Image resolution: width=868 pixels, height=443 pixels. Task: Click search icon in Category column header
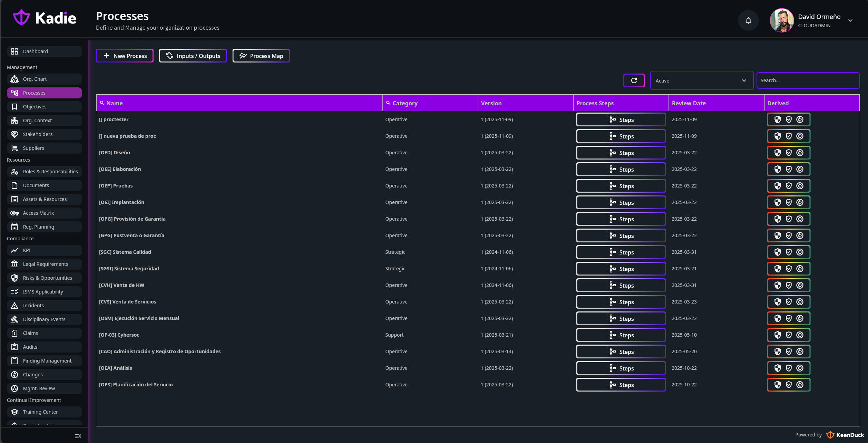(x=388, y=103)
